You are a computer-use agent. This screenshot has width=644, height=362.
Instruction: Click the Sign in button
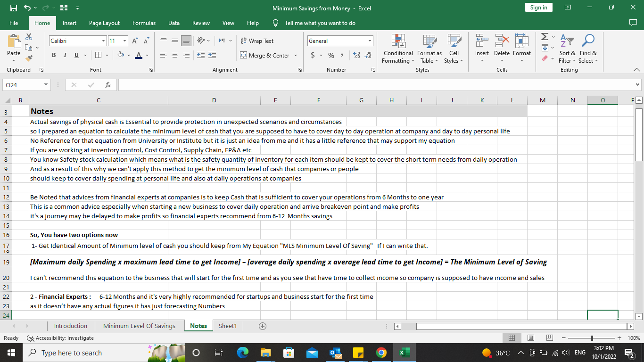(538, 8)
